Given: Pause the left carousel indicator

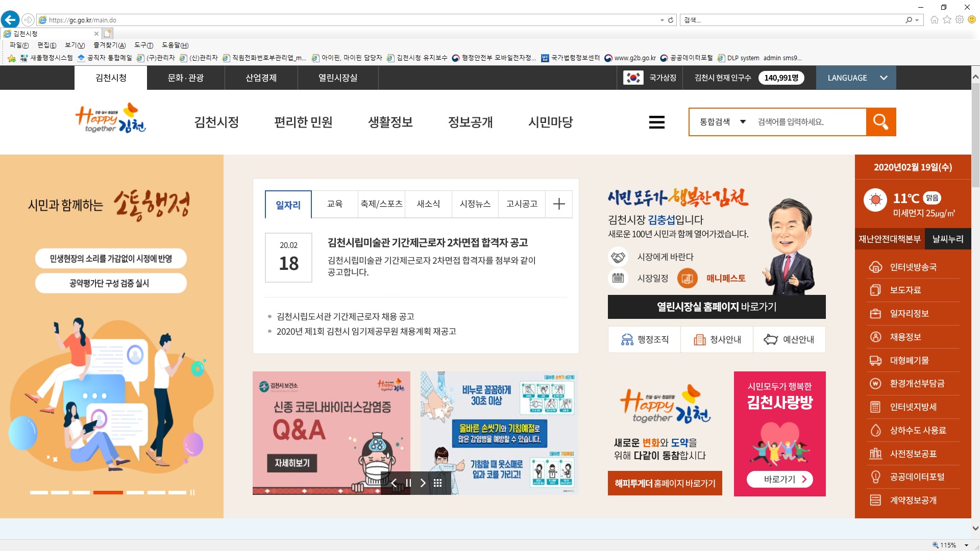Looking at the screenshot, I should (x=192, y=492).
